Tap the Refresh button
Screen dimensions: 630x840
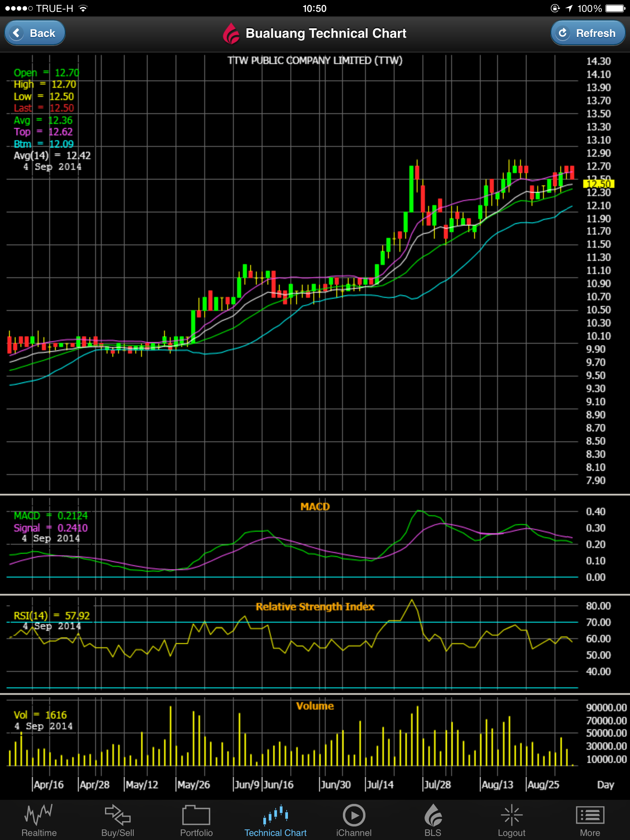588,33
